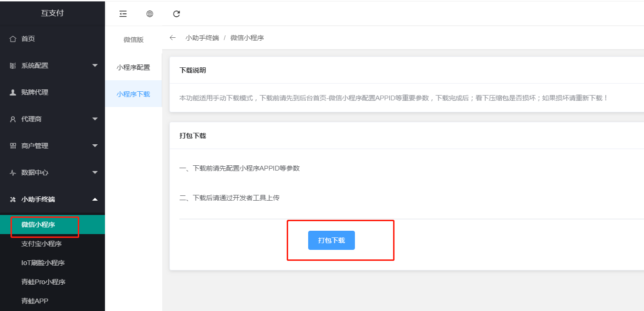Click the 下载说明 card heading
The height and width of the screenshot is (311, 644).
193,70
